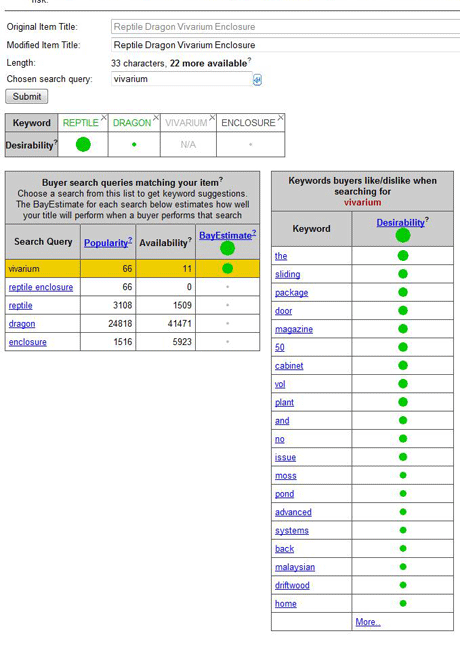Click the green dot under the Desirability header
Screen dimensions: 460x646
(403, 235)
